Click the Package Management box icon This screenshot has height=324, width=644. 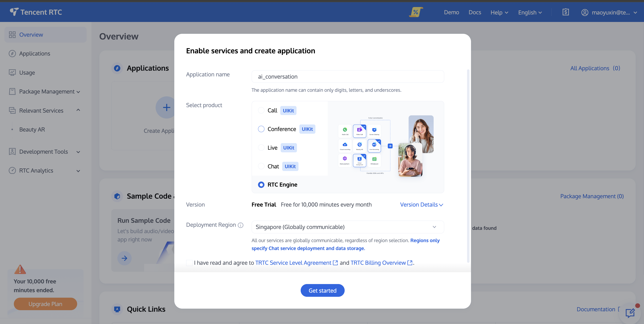(12, 92)
